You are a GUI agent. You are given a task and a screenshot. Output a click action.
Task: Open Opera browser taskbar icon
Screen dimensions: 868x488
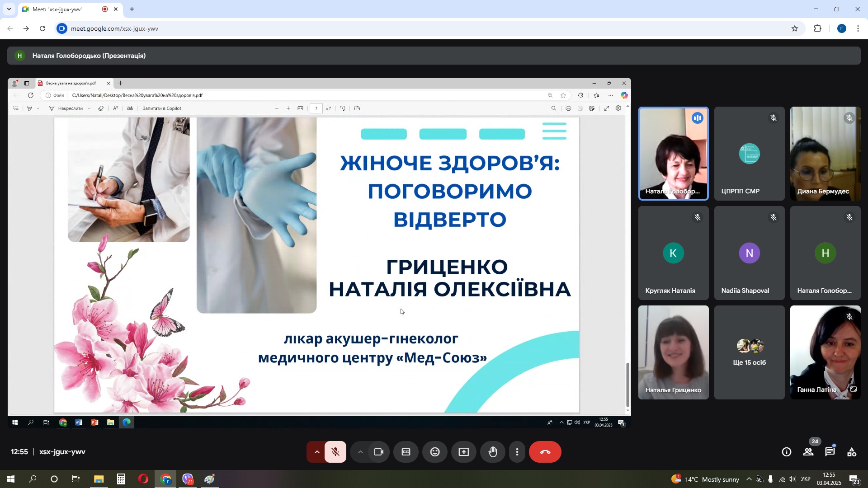click(143, 479)
